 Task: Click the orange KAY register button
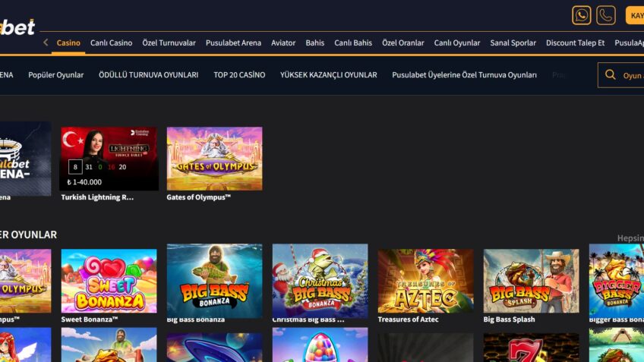click(x=635, y=16)
